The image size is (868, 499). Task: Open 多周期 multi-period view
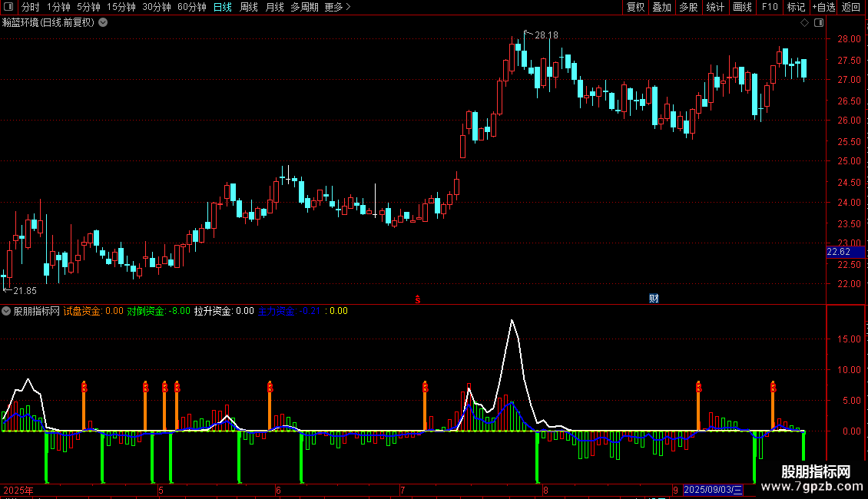(304, 7)
